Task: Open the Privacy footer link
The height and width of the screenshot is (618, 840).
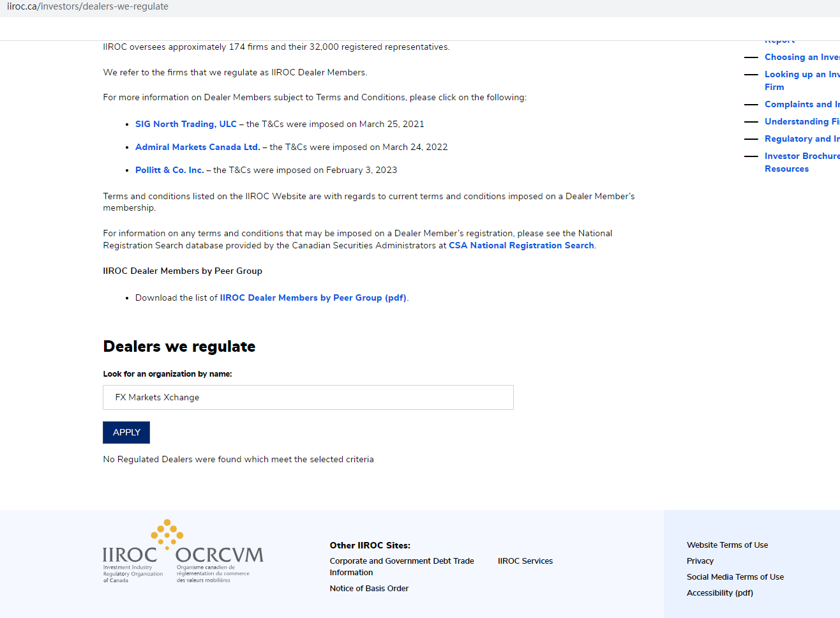Action: tap(700, 561)
